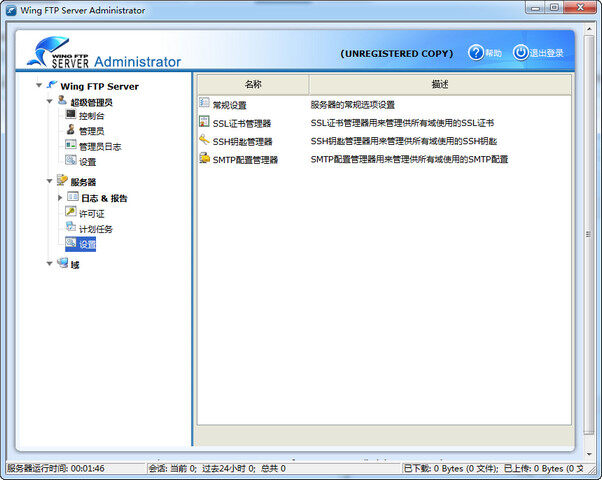The image size is (602, 480).
Task: Click the SSH钥匙管理器 key icon
Action: pyautogui.click(x=204, y=139)
